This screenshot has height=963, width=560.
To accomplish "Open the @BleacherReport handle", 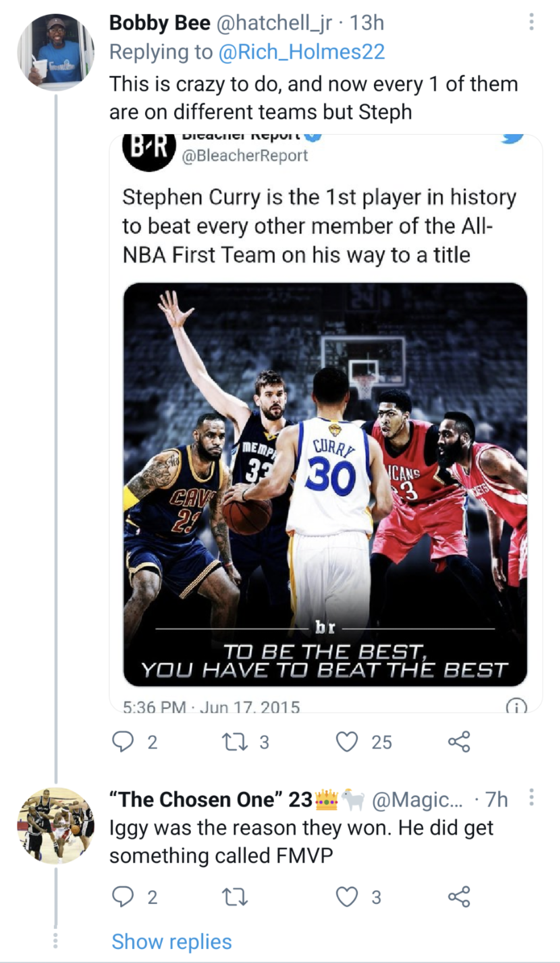I will click(245, 156).
